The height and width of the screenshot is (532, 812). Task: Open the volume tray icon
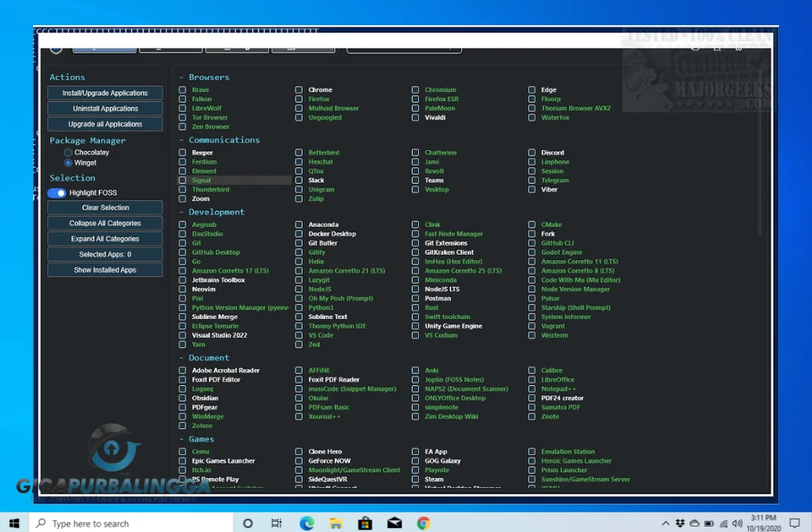point(737,523)
